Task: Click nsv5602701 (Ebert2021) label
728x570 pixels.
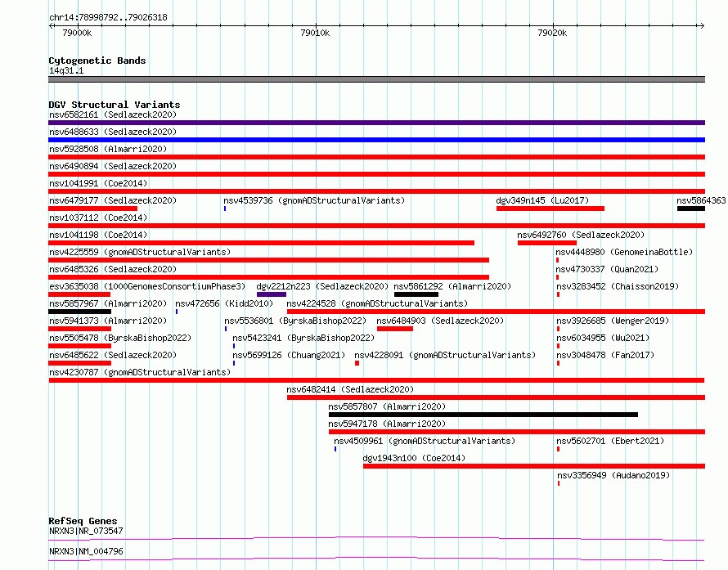Action: 610,441
